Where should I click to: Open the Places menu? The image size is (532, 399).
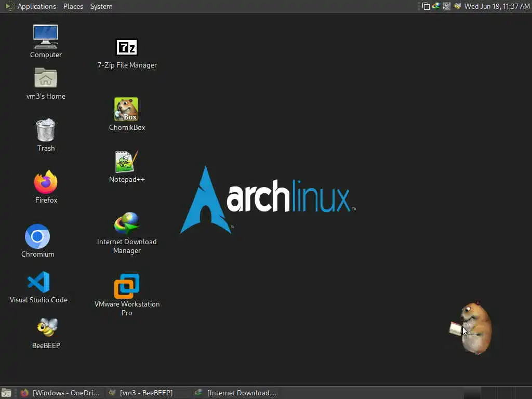pyautogui.click(x=73, y=6)
